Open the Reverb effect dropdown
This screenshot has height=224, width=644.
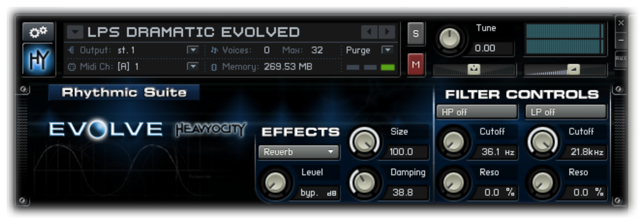pyautogui.click(x=299, y=152)
